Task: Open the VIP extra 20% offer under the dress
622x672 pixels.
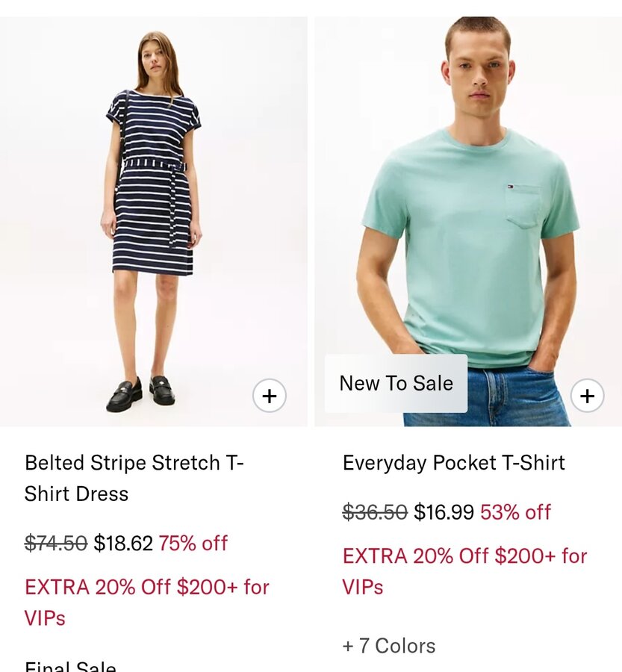Action: 146,602
